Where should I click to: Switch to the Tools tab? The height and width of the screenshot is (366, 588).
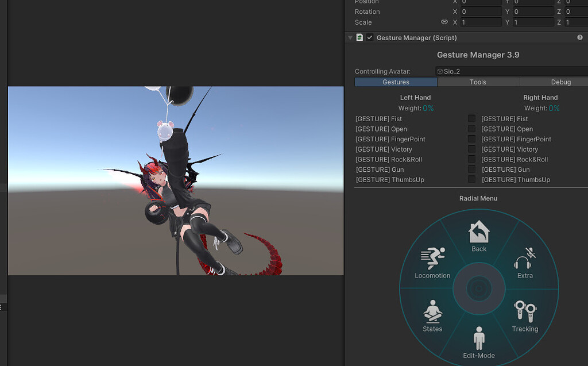click(x=478, y=82)
